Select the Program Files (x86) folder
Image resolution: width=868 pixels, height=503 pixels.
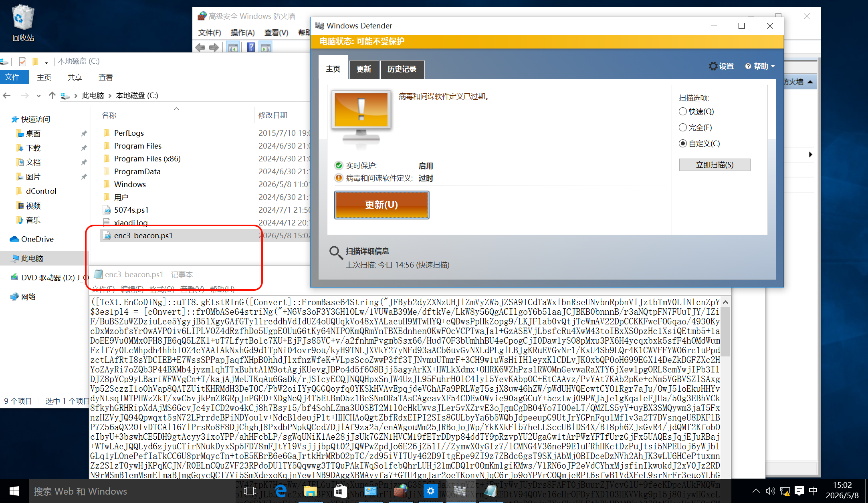click(147, 159)
